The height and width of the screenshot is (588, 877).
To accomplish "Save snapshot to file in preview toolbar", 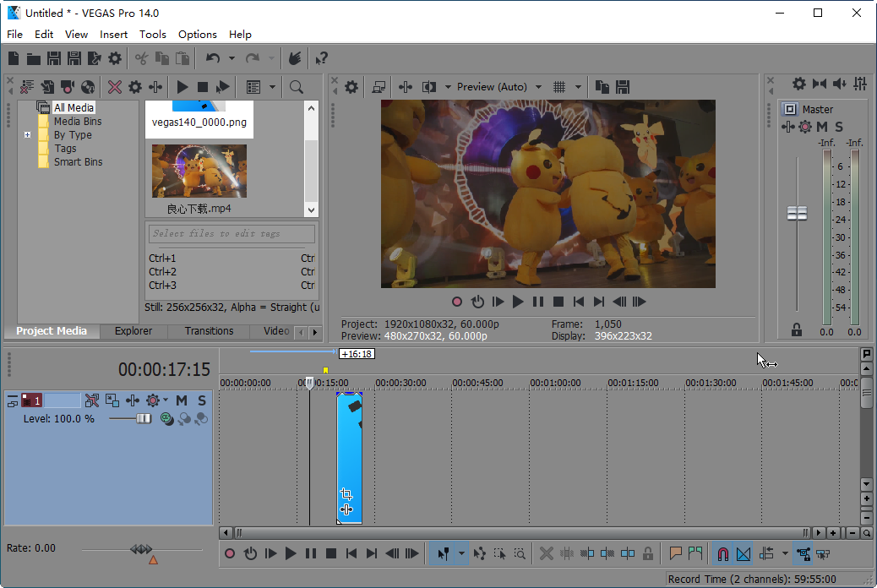I will click(x=623, y=87).
